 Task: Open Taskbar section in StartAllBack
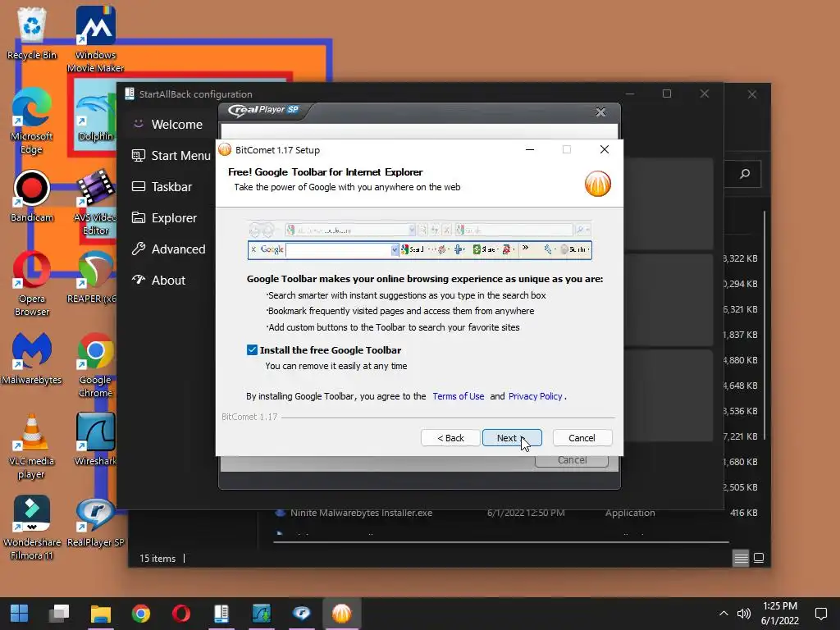pos(162,186)
